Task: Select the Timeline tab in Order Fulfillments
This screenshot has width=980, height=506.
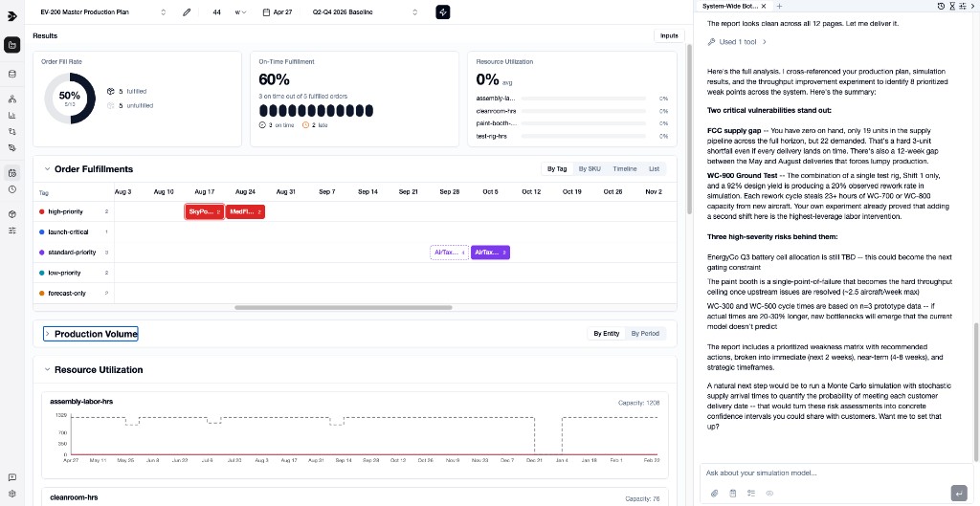Action: point(624,169)
